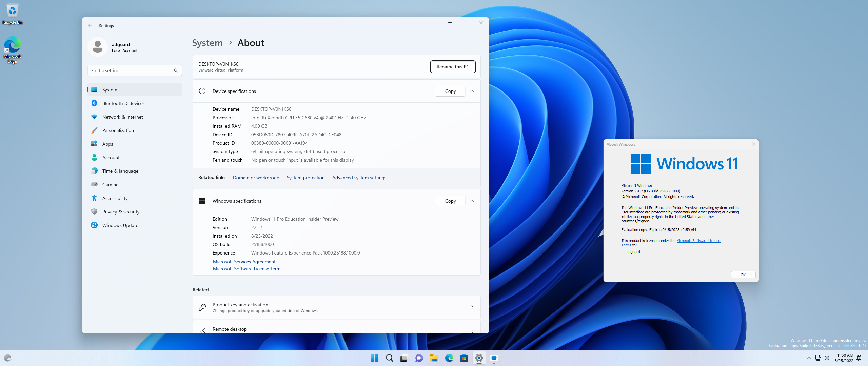Click the System breadcrumb

[208, 43]
